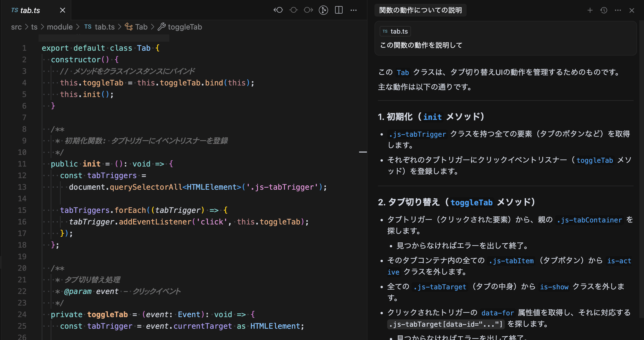Split the editor using the split icon

coord(339,10)
